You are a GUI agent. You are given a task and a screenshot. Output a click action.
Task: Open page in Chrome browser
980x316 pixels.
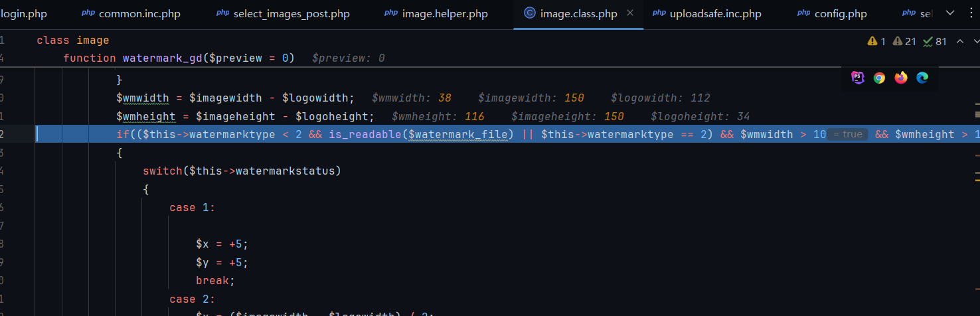pos(879,78)
